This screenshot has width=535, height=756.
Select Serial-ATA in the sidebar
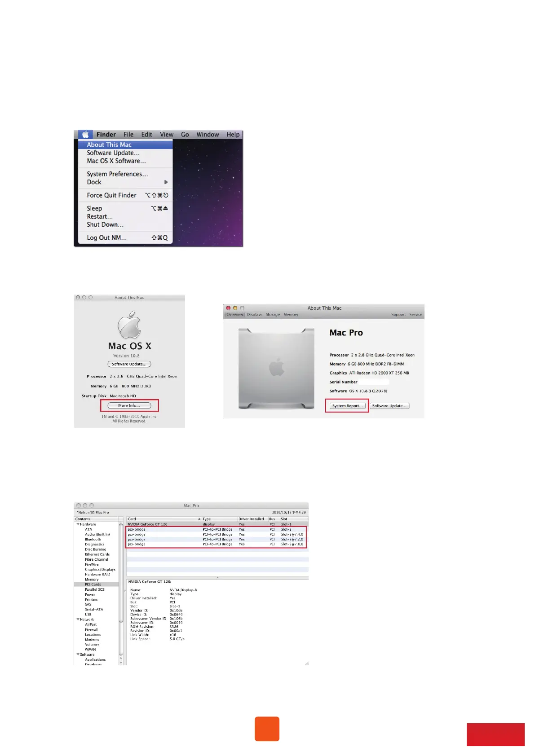click(94, 609)
